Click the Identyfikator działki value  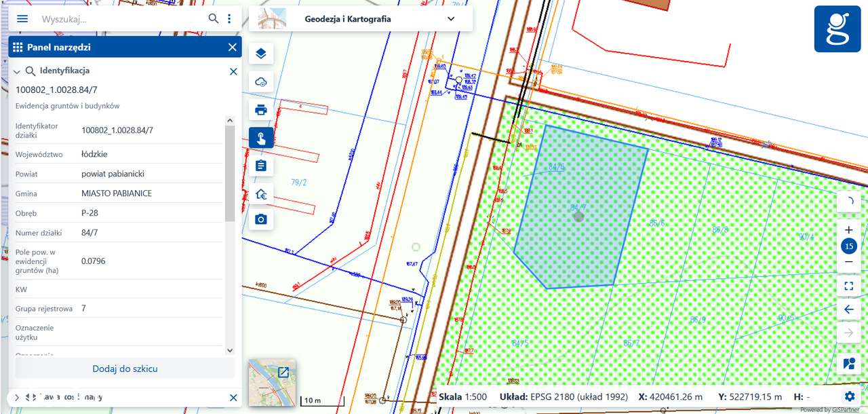tap(117, 130)
